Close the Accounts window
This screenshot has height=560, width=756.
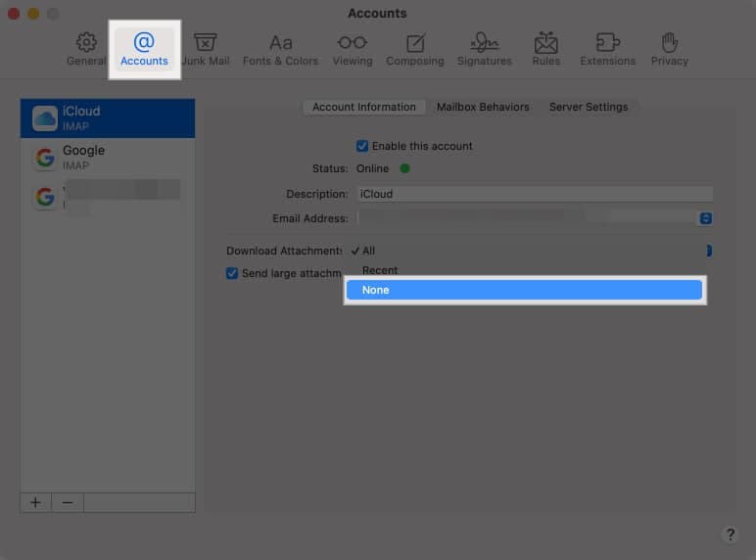[x=14, y=14]
